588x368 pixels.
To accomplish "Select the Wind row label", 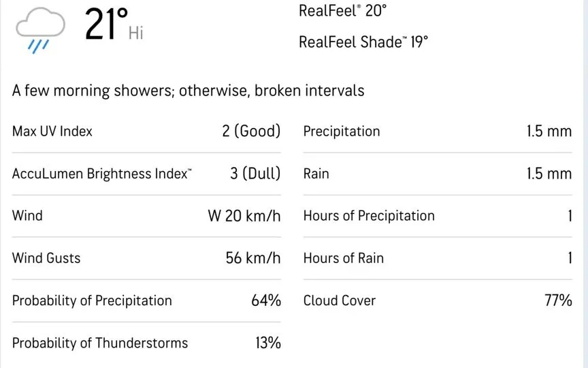I will (27, 216).
